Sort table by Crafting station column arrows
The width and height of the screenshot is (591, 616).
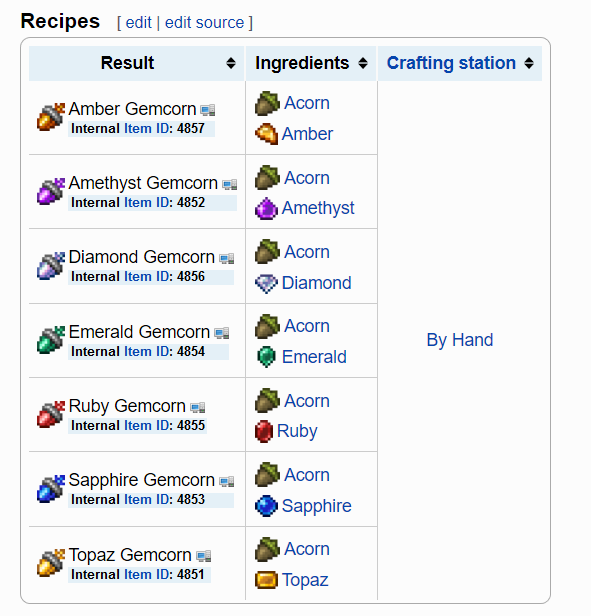(529, 63)
